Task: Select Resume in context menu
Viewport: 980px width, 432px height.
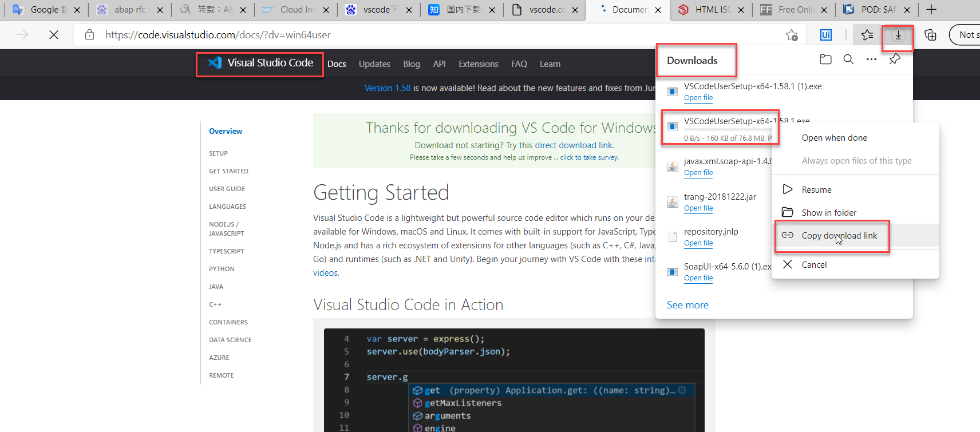Action: coord(855,190)
